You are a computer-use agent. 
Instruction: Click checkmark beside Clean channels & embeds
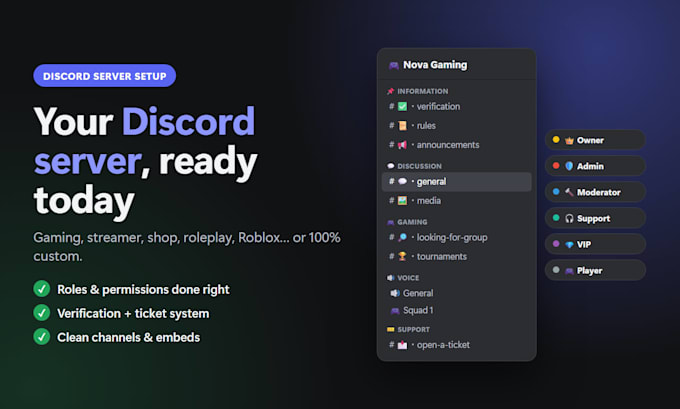point(42,337)
